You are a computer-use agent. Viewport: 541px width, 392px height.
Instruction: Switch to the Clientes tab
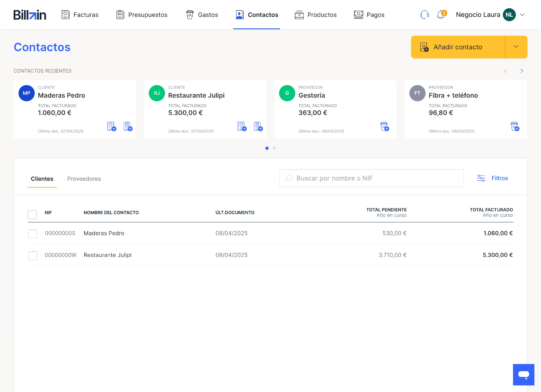tap(42, 179)
